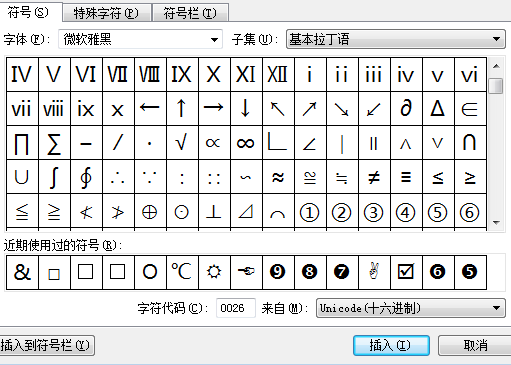This screenshot has width=511, height=365.
Task: Open the 字体 font dropdown
Action: pos(140,39)
